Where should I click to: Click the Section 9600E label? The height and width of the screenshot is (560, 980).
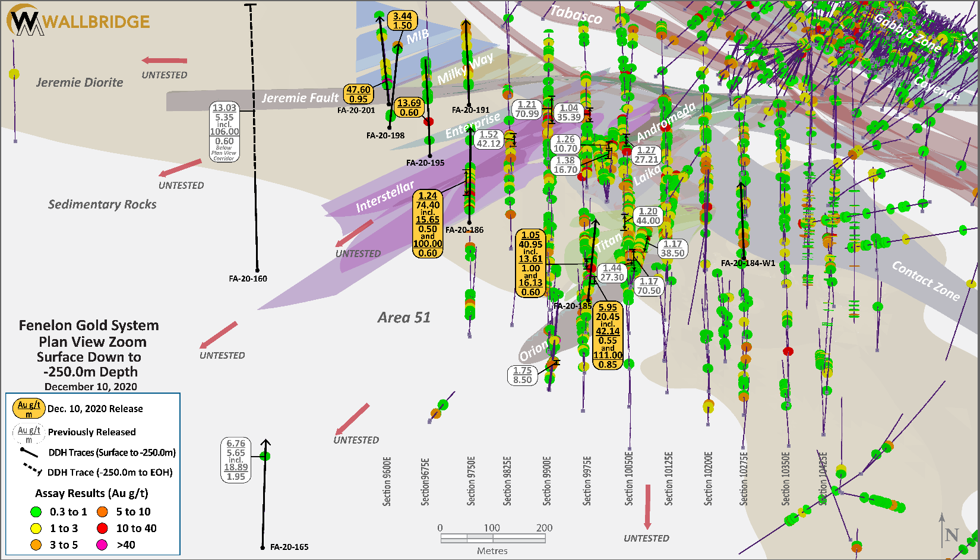coord(387,481)
